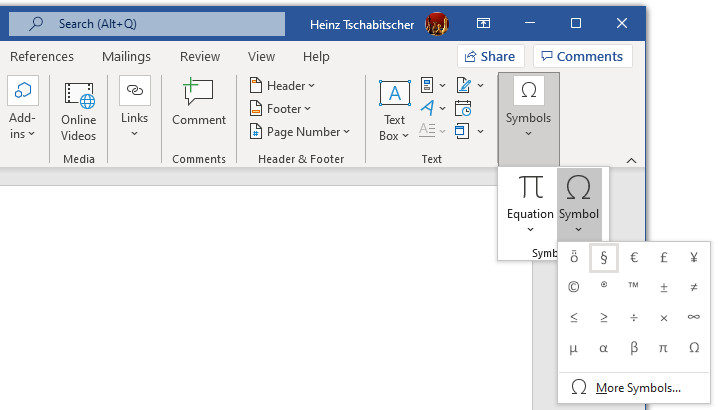
Task: Click the Share button
Action: [490, 56]
